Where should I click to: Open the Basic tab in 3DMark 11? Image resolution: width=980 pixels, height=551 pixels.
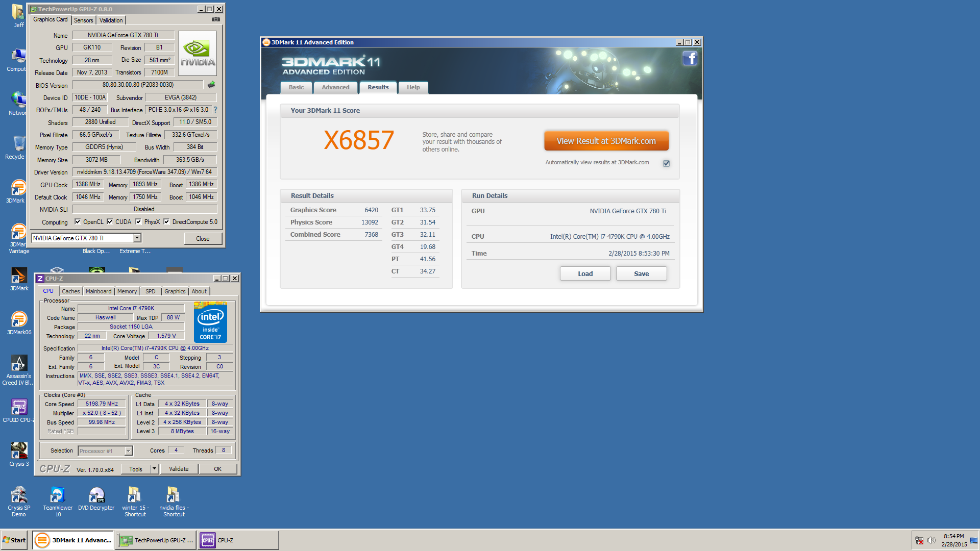[x=296, y=88]
